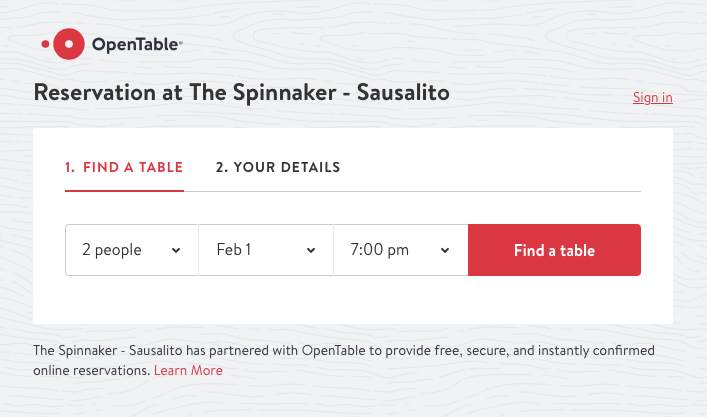707x417 pixels.
Task: Click the small red dot beside the logo
Action: (x=45, y=44)
